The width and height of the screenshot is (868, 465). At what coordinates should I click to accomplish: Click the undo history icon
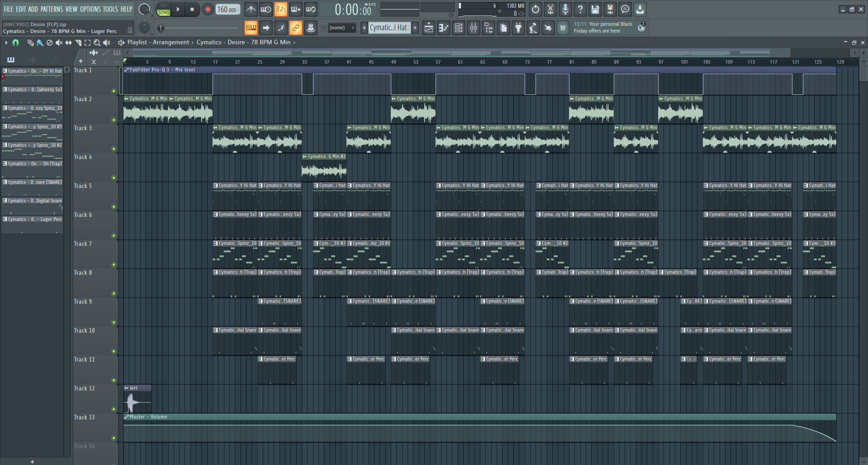[x=536, y=9]
